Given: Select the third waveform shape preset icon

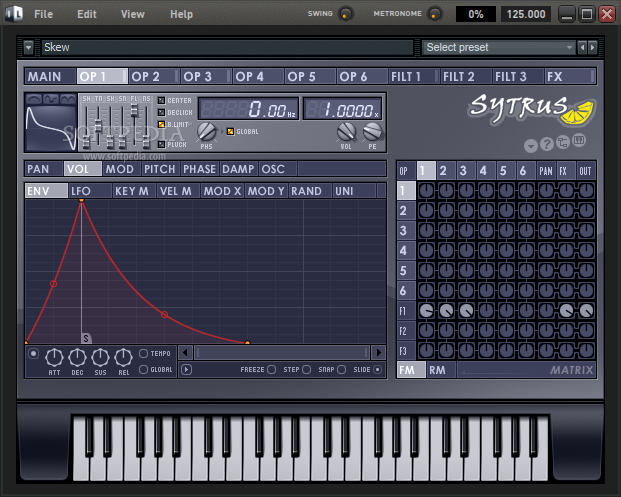Looking at the screenshot, I should click(68, 99).
